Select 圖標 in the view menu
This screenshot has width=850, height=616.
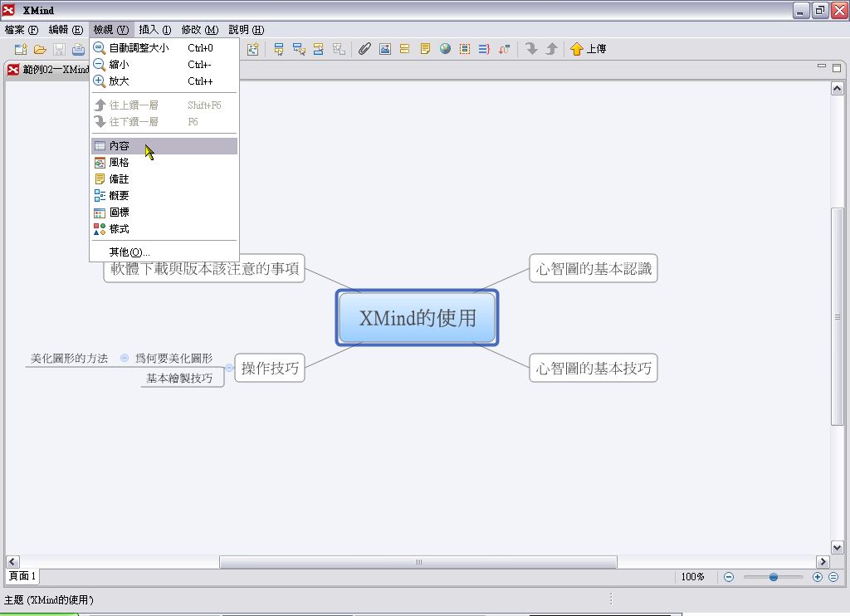165,213
